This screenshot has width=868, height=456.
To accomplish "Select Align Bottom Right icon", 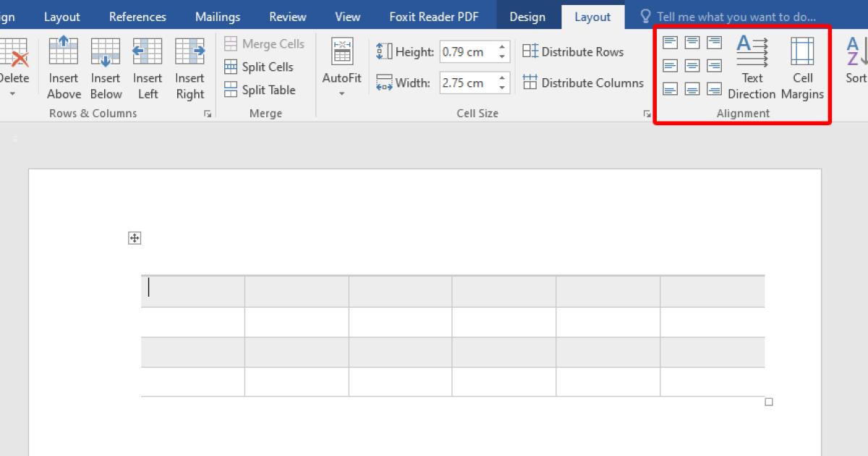I will (714, 90).
